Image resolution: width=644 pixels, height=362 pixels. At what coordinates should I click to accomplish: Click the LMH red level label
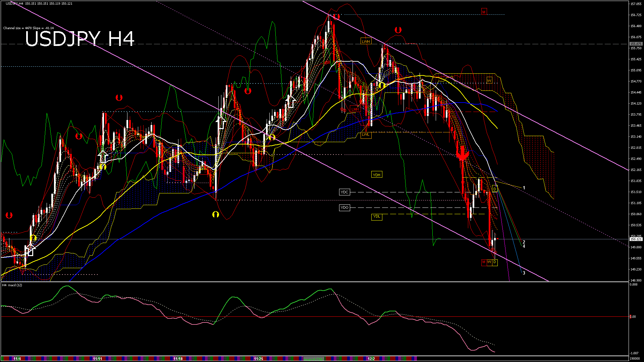click(x=355, y=109)
